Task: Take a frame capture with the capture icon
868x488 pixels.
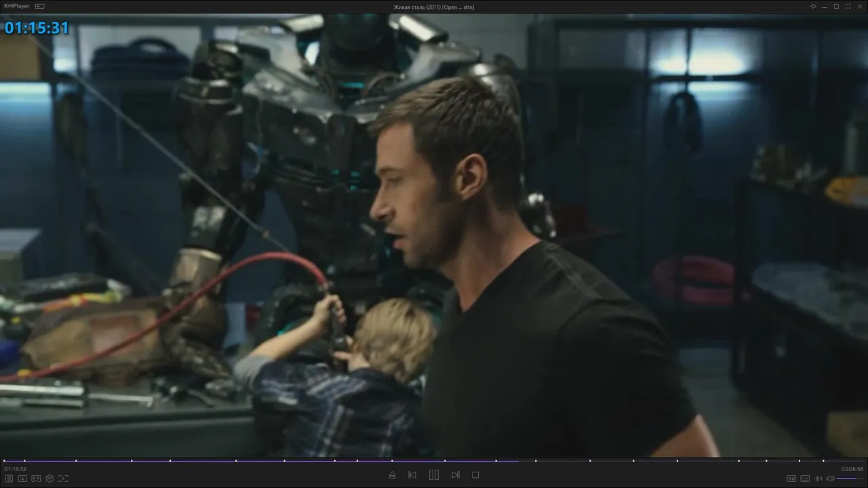Action: coord(63,479)
